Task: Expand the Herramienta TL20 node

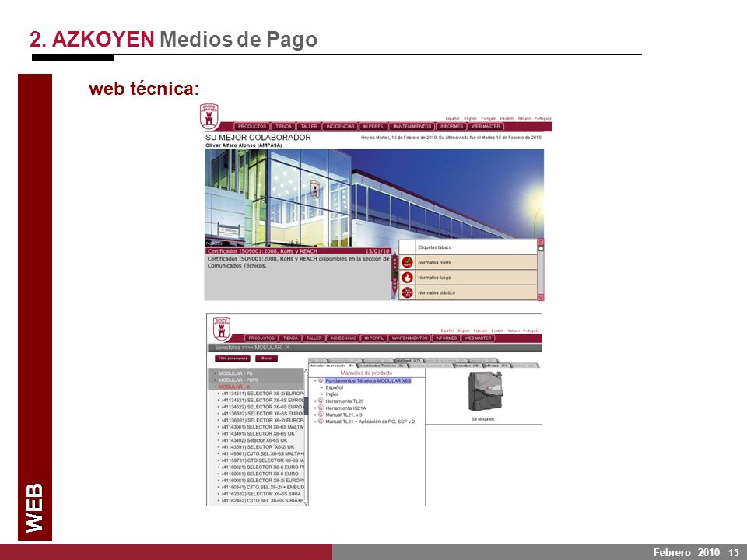Action: pos(315,401)
